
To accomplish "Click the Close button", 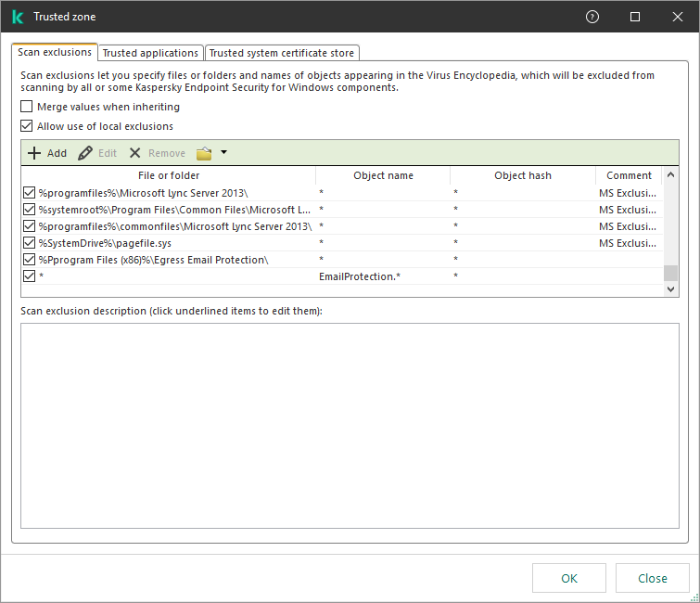I will (652, 578).
